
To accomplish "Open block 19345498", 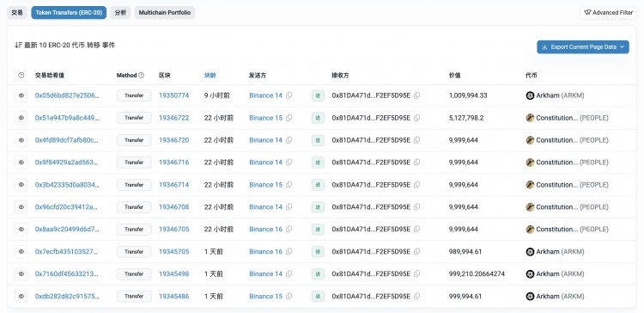I will pos(173,274).
